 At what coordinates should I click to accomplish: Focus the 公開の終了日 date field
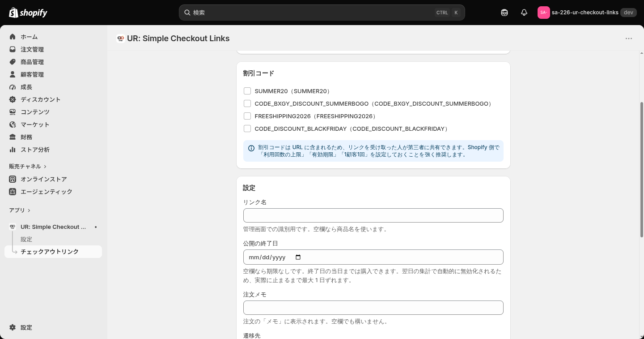373,257
